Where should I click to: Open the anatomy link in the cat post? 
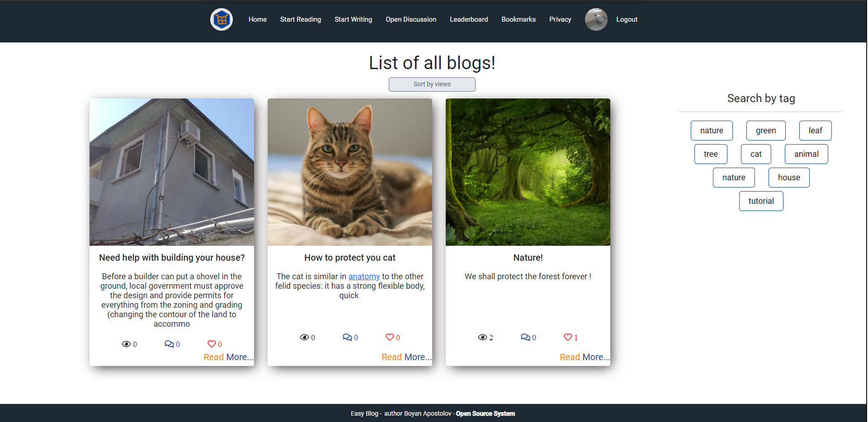364,276
